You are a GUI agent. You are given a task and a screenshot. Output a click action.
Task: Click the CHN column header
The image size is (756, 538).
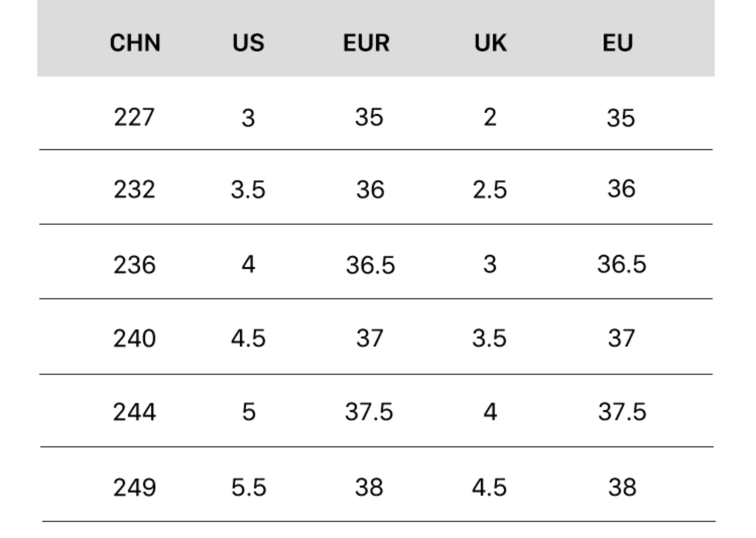point(135,43)
